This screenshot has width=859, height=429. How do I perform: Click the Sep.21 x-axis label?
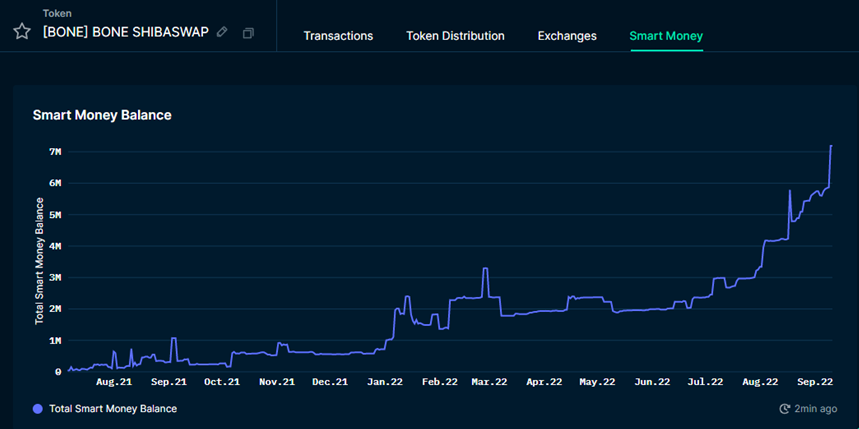pos(168,381)
